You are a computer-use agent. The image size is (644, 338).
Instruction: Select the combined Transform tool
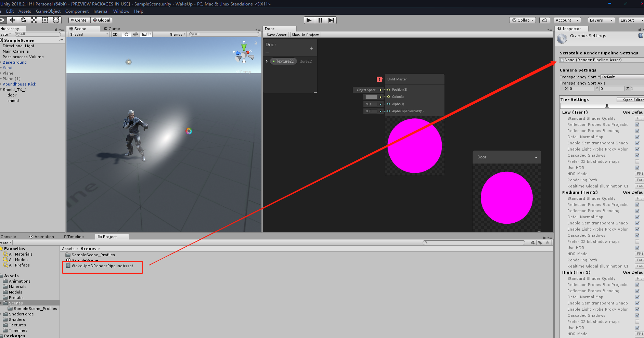coord(56,20)
